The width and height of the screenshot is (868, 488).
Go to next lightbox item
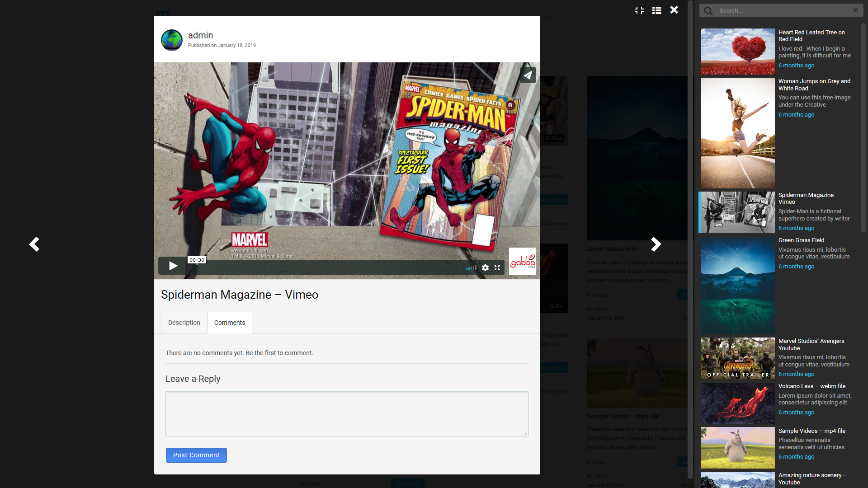pyautogui.click(x=656, y=244)
